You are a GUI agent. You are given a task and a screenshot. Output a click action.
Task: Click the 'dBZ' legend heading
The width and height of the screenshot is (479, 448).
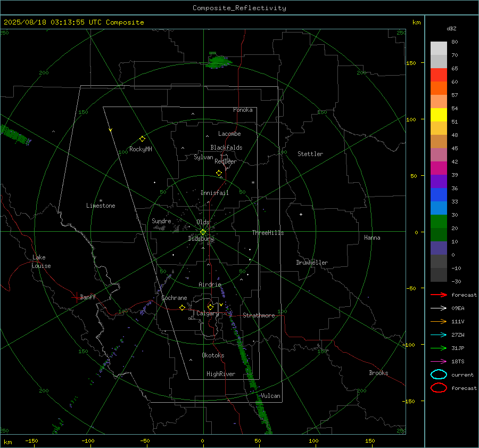click(x=451, y=28)
